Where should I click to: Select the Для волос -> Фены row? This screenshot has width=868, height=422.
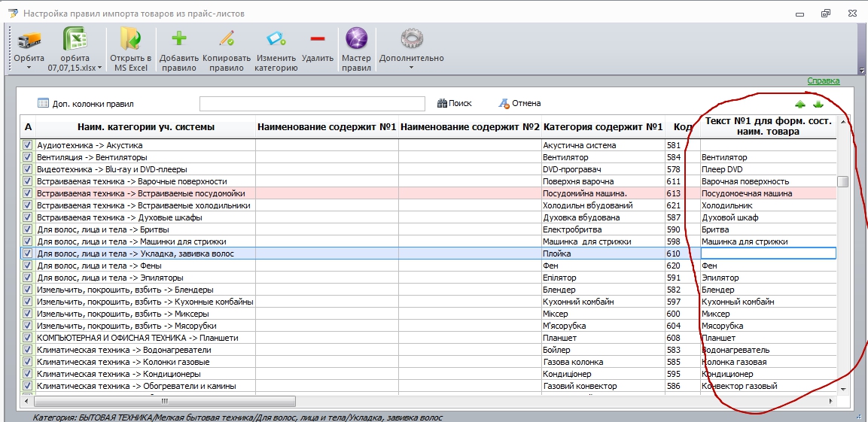[x=145, y=266]
